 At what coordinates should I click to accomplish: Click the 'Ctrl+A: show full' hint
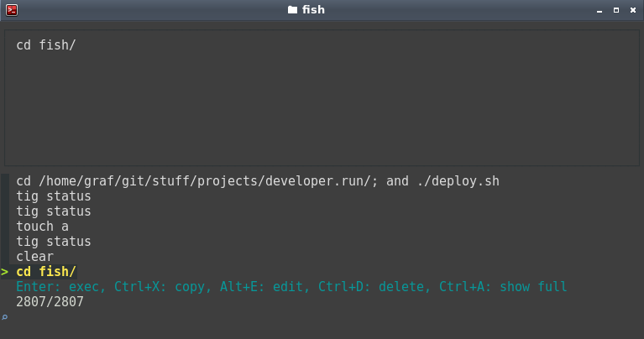pos(503,286)
